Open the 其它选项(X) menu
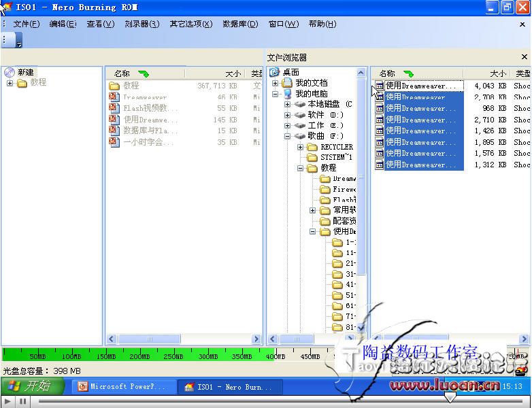 191,24
